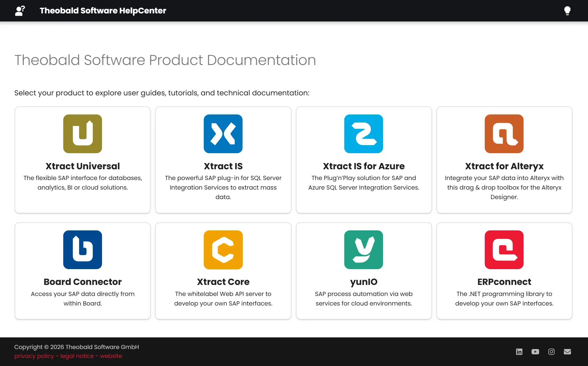Image resolution: width=588 pixels, height=366 pixels.
Task: Click the Theobald Software Product Documentation heading
Action: tap(165, 60)
